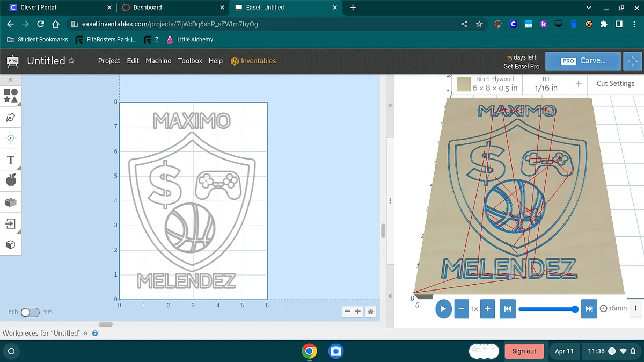Image resolution: width=644 pixels, height=362 pixels.
Task: Open the Text tool
Action: tap(11, 160)
